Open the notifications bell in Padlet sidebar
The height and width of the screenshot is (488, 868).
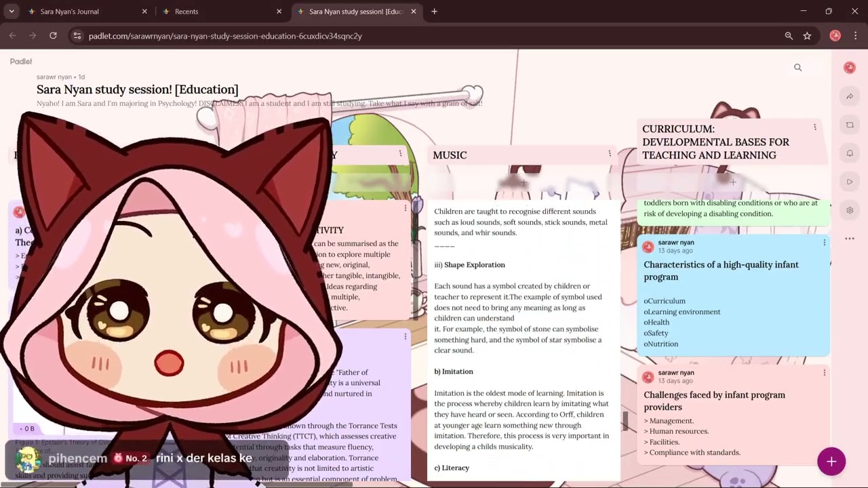(x=850, y=153)
